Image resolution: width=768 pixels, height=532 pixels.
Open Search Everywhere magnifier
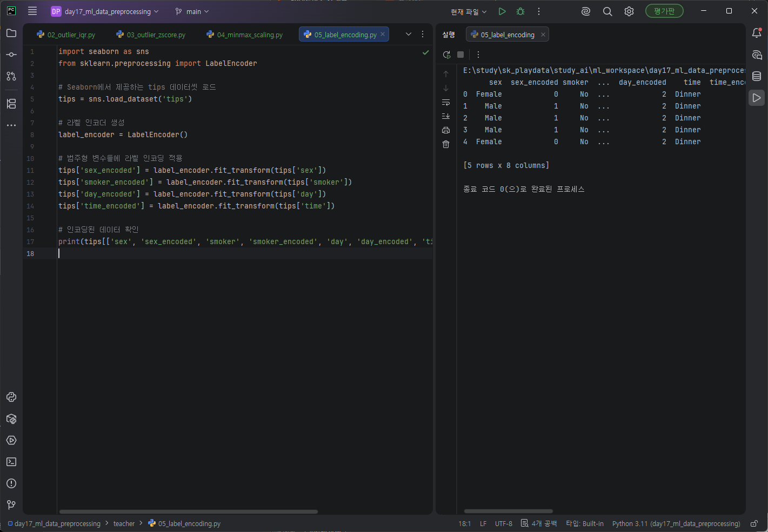pos(607,11)
